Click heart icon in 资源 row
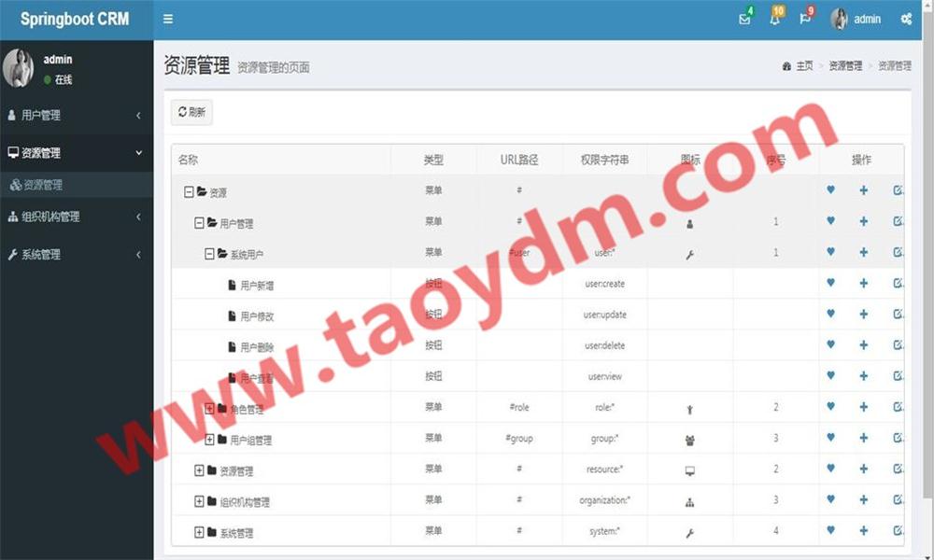 [x=830, y=189]
